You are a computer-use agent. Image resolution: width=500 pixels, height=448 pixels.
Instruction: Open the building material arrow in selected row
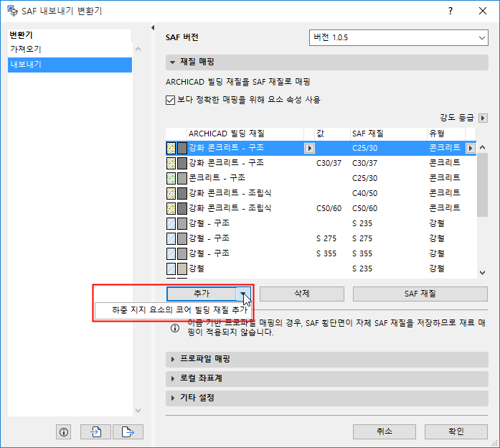[x=309, y=149]
